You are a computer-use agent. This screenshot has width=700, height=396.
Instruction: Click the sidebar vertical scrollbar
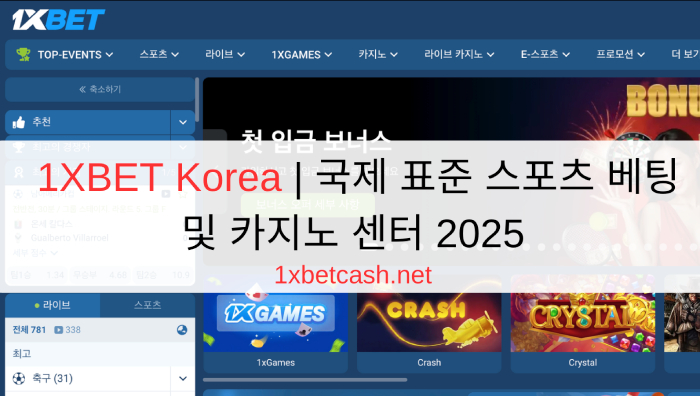[197, 100]
